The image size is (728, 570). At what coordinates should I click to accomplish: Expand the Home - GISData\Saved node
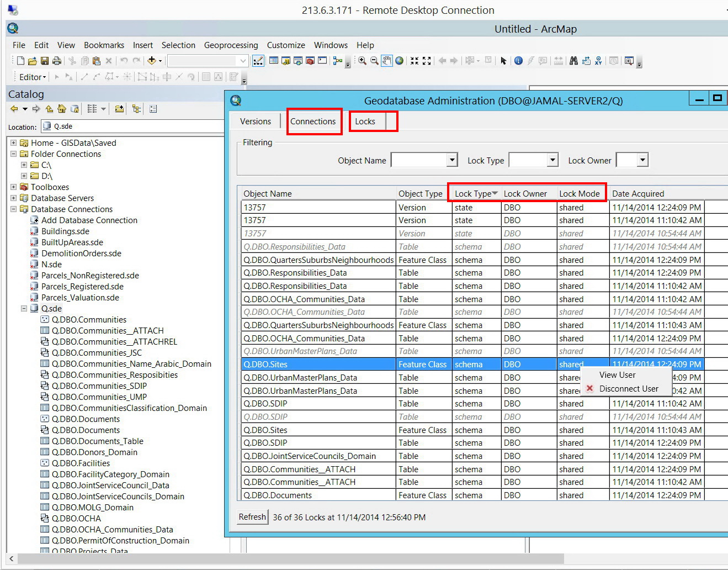point(13,142)
